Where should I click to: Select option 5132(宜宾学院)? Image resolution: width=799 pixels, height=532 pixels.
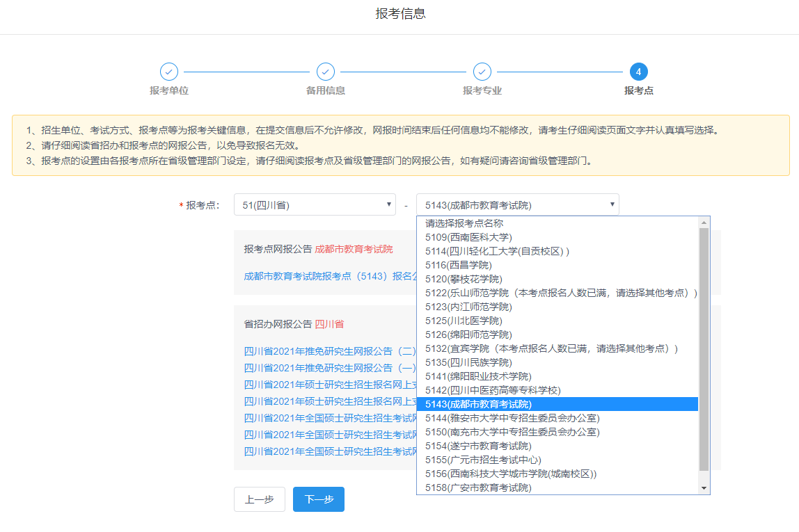click(557, 348)
